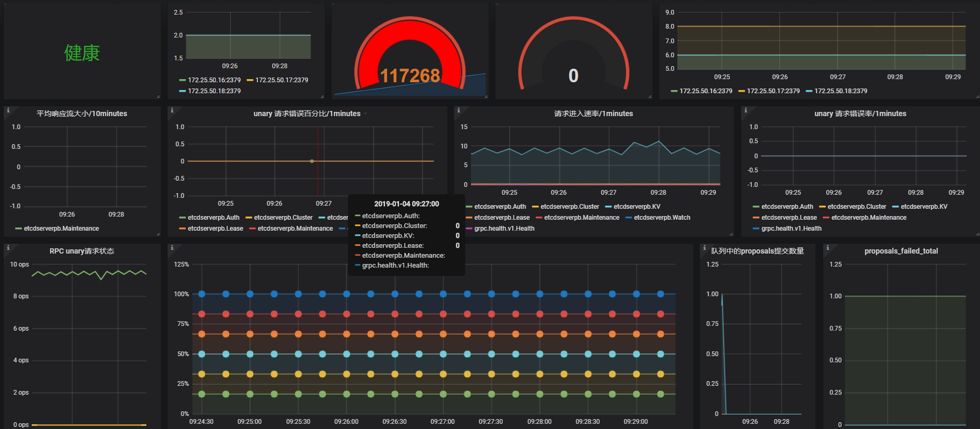Click info icon on proposals_failed_total panel
Screen dimensions: 980x429
click(827, 248)
